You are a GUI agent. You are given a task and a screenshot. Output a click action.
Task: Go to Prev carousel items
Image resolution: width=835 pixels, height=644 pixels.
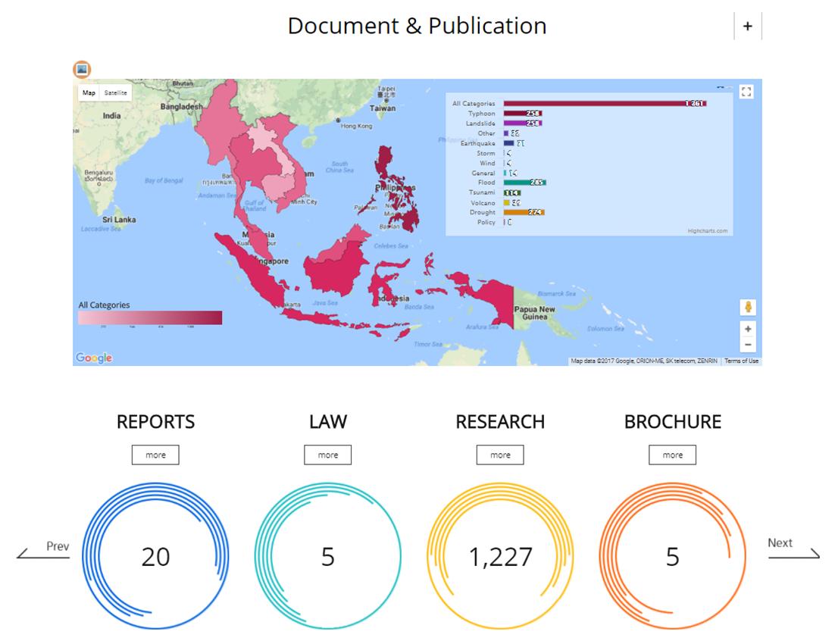pyautogui.click(x=44, y=550)
